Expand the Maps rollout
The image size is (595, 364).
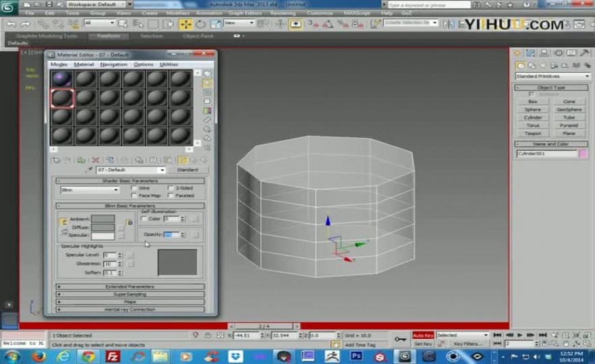pyautogui.click(x=130, y=302)
